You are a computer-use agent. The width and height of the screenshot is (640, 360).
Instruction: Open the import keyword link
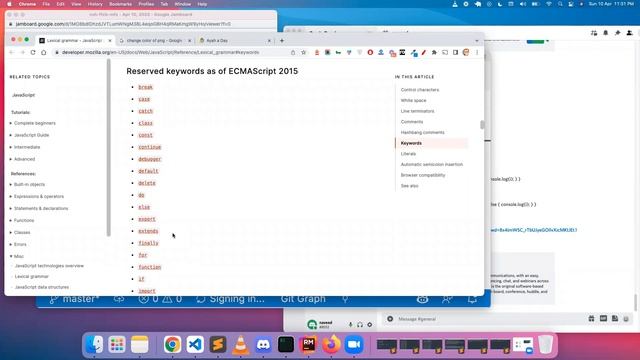tap(147, 291)
